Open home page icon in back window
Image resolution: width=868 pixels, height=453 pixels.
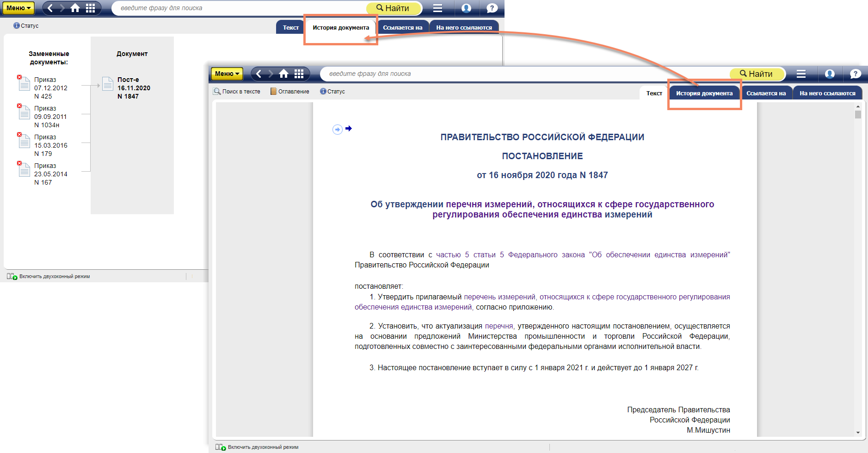click(x=75, y=8)
